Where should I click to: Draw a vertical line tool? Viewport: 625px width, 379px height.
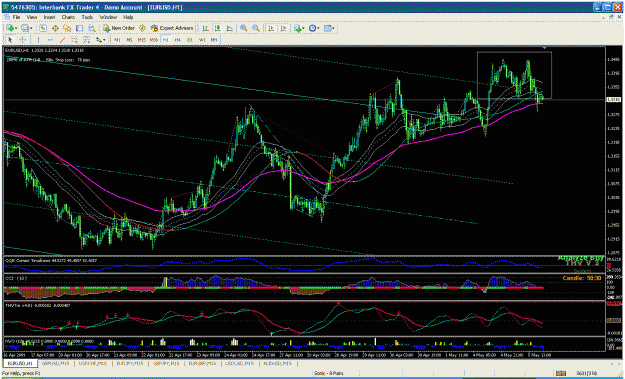(x=38, y=40)
